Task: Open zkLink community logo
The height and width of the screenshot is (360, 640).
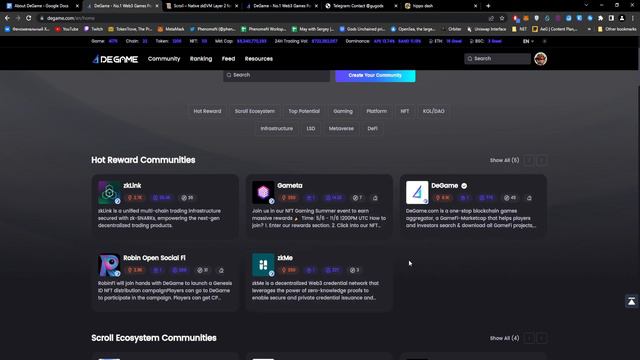Action: pos(109,192)
